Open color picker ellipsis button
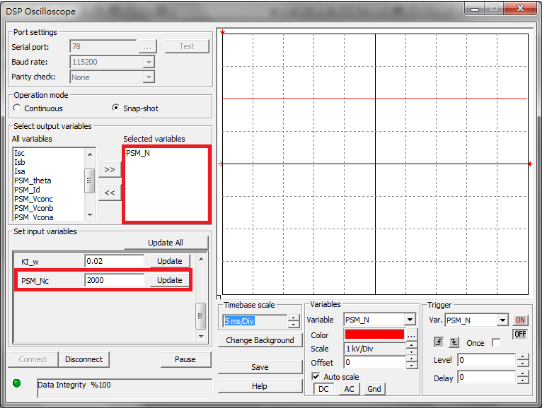The height and width of the screenshot is (409, 542). tap(411, 335)
